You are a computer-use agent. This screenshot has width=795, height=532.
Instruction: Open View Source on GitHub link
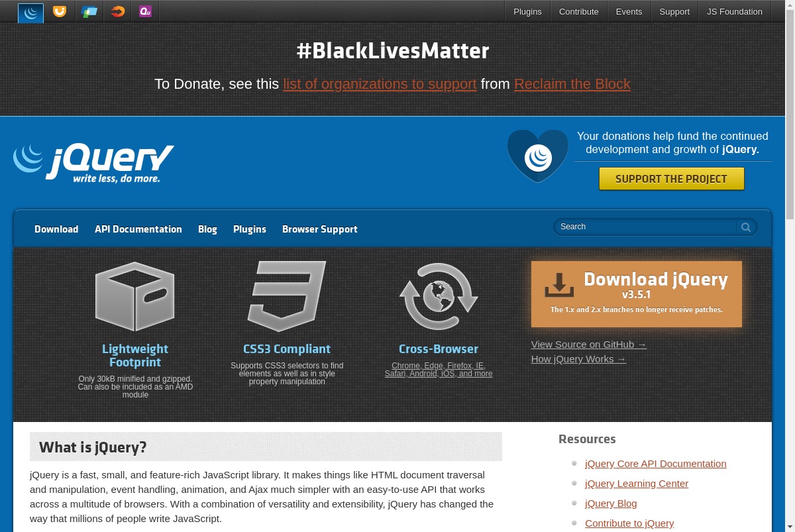[x=589, y=345]
